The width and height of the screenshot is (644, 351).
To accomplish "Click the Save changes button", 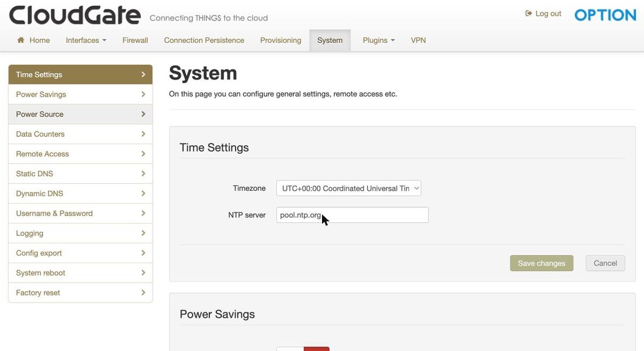I will [x=542, y=263].
